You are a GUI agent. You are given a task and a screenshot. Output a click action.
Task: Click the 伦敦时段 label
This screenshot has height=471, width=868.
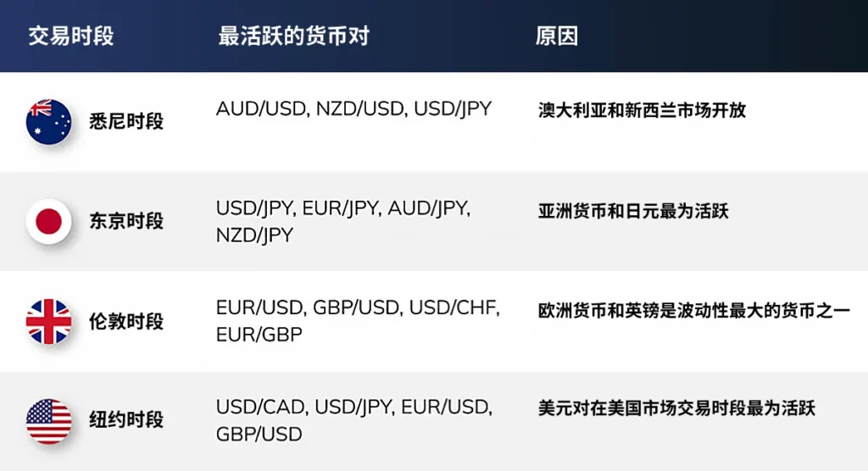click(x=126, y=321)
